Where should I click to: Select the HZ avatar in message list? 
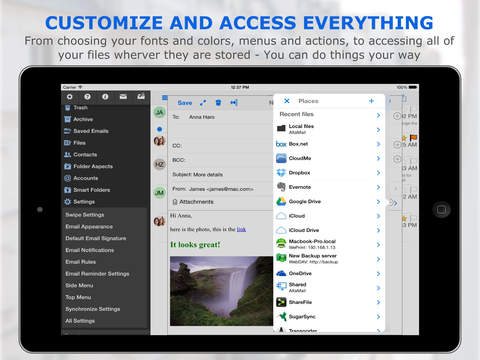(x=160, y=164)
